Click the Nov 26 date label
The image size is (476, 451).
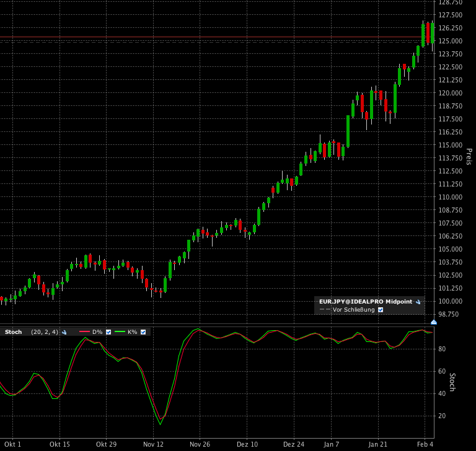point(200,444)
